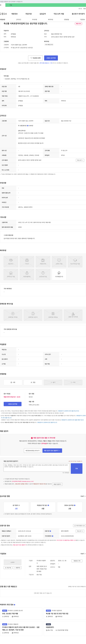This screenshot has height=644, width=86.
Task: Click the 장애인용 주차장 icon
Action: (13, 315)
